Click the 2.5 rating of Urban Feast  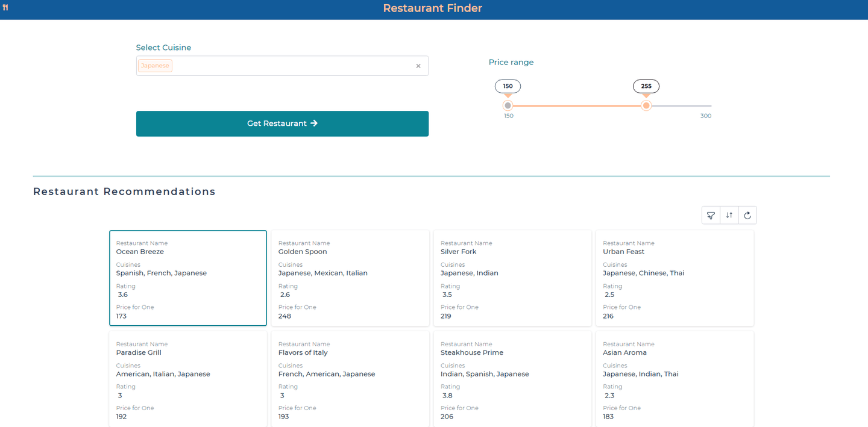click(x=609, y=295)
